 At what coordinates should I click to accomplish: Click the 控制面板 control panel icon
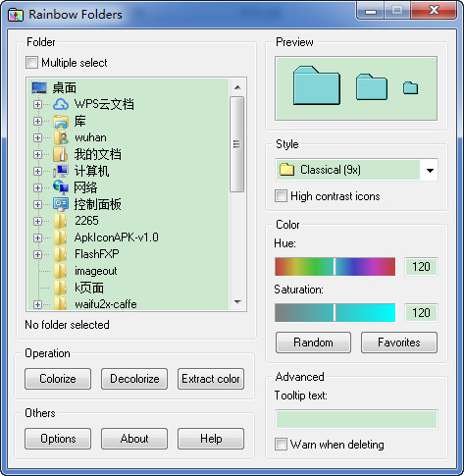(x=61, y=204)
